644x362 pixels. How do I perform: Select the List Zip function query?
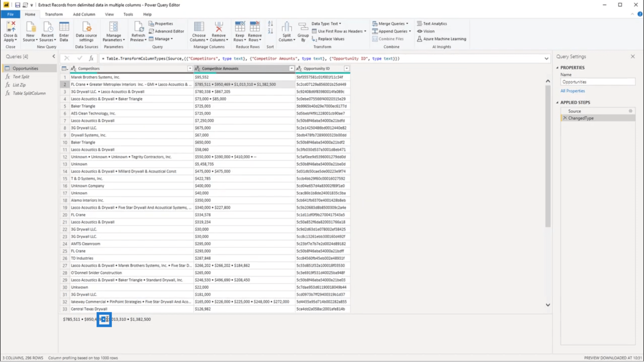[x=30, y=85]
